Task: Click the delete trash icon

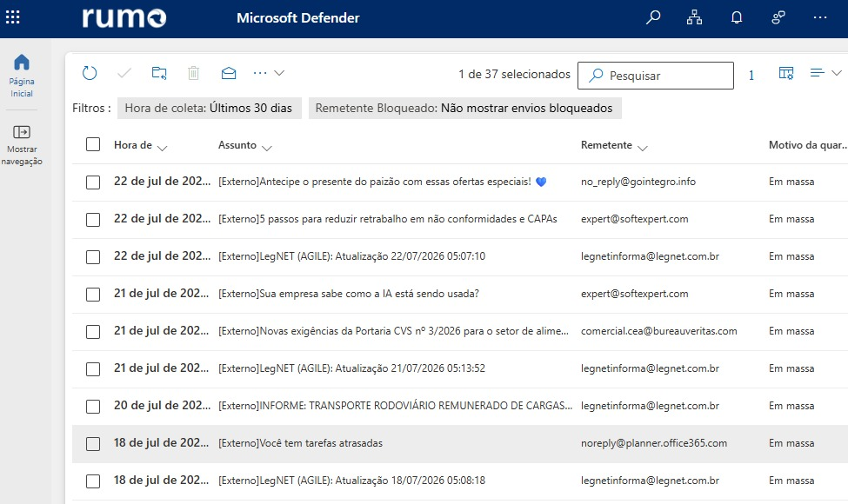Action: (x=194, y=73)
